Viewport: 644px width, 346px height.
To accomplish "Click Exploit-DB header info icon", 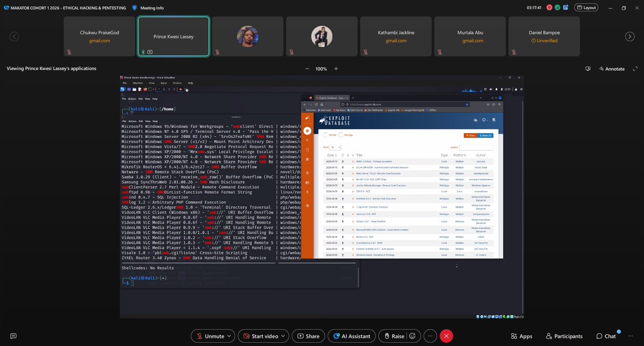I will click(484, 120).
